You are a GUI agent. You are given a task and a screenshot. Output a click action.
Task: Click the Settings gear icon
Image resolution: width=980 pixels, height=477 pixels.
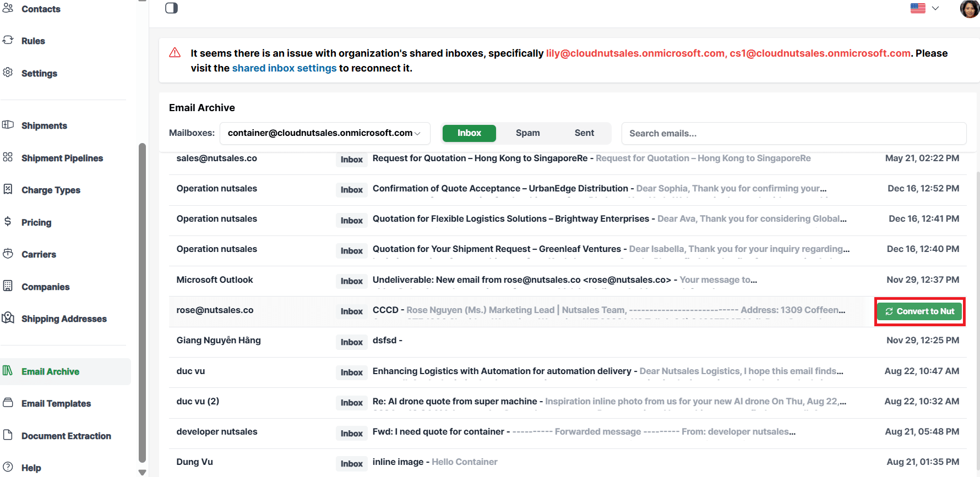(8, 72)
